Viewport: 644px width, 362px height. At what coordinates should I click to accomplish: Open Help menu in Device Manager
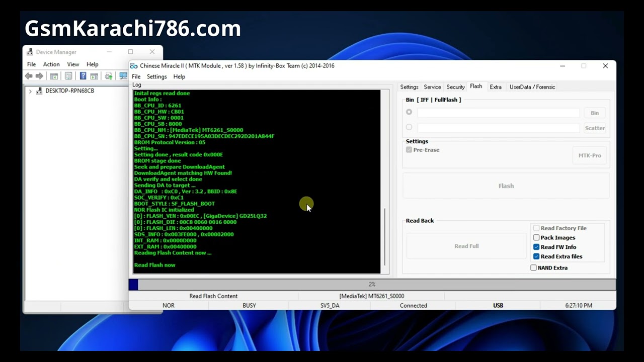pyautogui.click(x=92, y=64)
